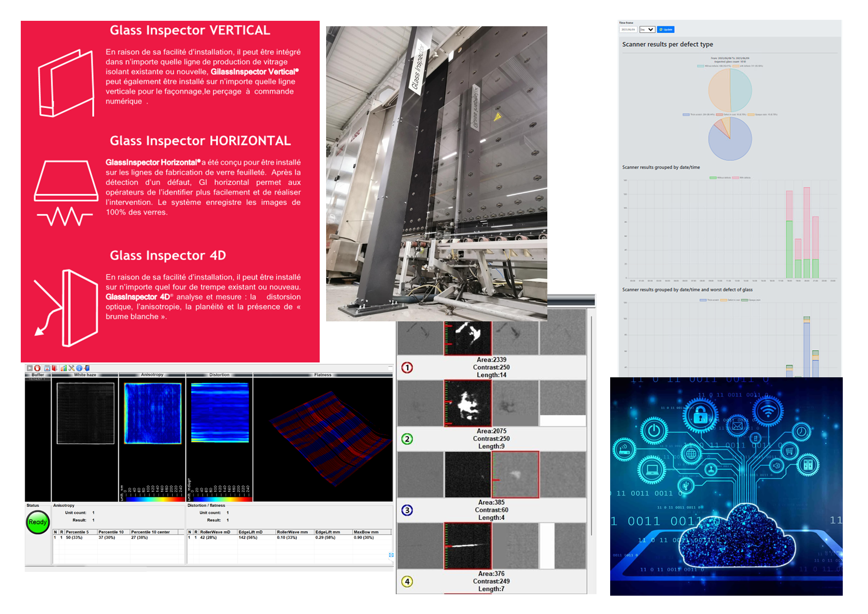
Task: Select the Distortion panel header
Action: coord(219,375)
